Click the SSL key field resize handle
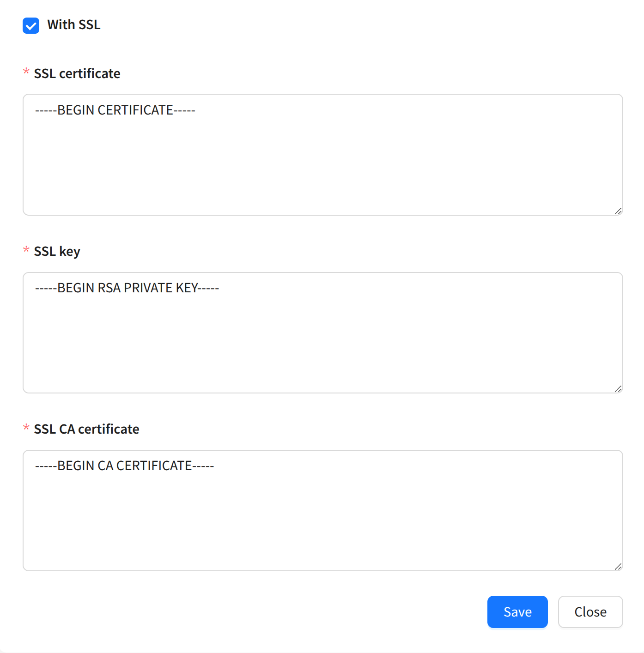This screenshot has width=644, height=653. [x=618, y=389]
